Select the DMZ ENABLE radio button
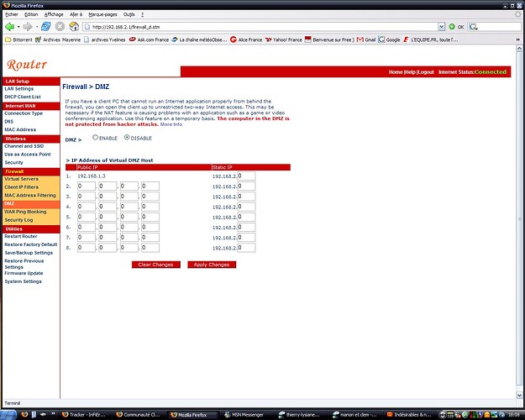This screenshot has width=525, height=420. click(x=96, y=138)
